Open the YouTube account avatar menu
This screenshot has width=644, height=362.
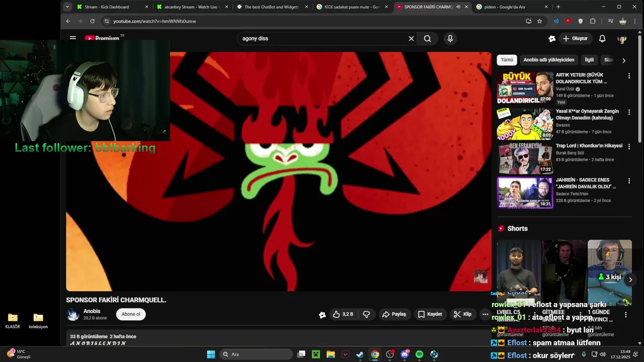pyautogui.click(x=622, y=39)
